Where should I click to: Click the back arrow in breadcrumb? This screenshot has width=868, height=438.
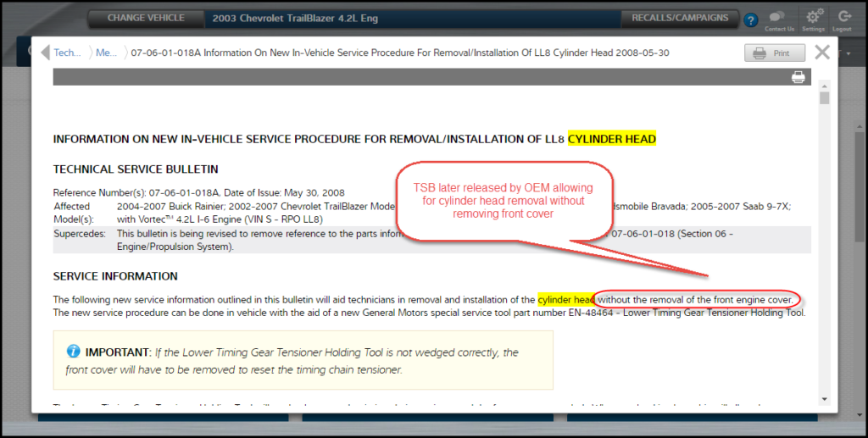click(45, 53)
